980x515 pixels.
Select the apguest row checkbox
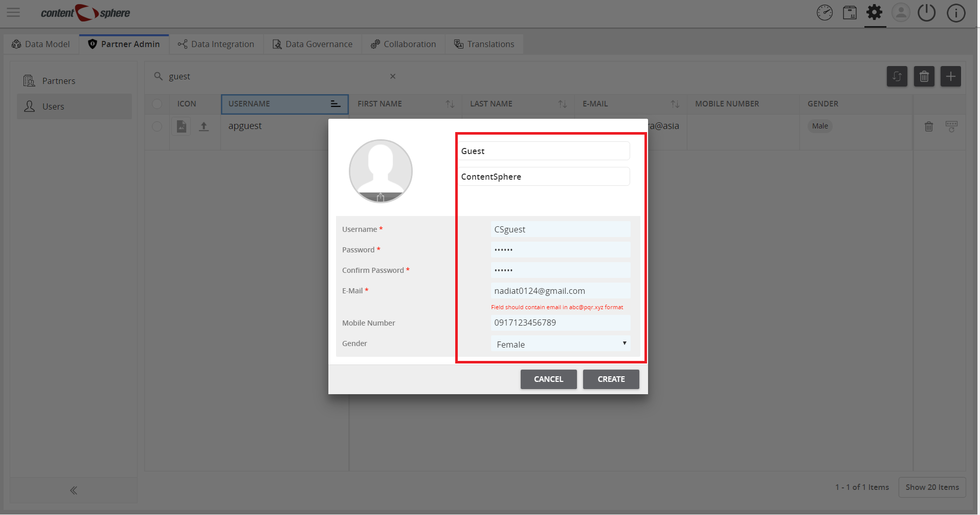[x=157, y=126]
